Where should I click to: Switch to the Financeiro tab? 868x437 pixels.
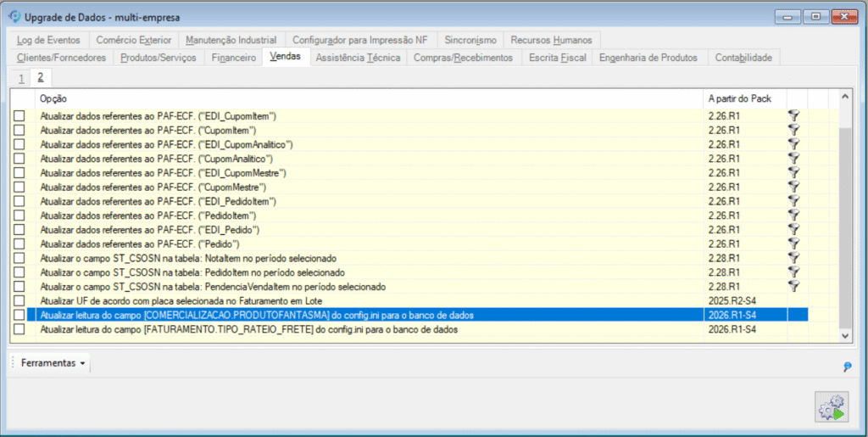[233, 58]
